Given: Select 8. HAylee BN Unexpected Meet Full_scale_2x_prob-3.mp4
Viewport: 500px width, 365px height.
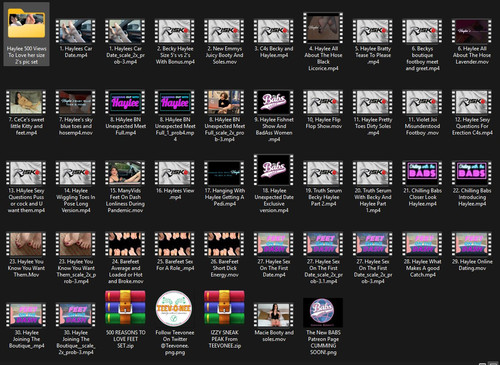Looking at the screenshot, I should (224, 102).
